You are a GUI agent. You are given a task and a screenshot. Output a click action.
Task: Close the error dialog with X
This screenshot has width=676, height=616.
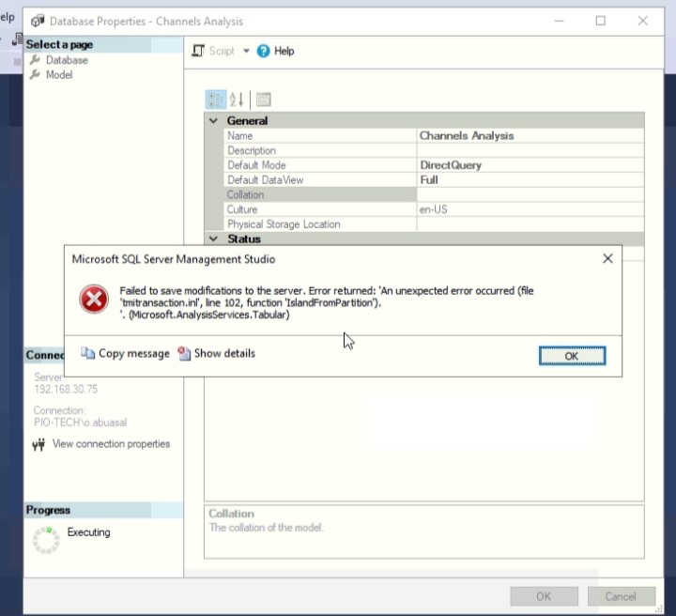(x=607, y=258)
